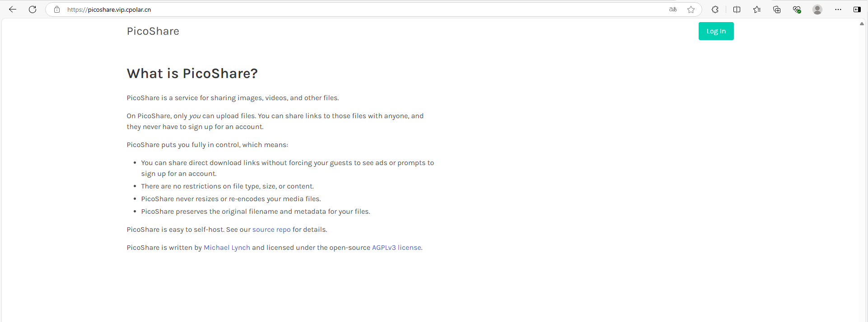Click 'PicoShare puts you fully in control' line
Viewport: 868px width, 322px height.
tap(207, 145)
